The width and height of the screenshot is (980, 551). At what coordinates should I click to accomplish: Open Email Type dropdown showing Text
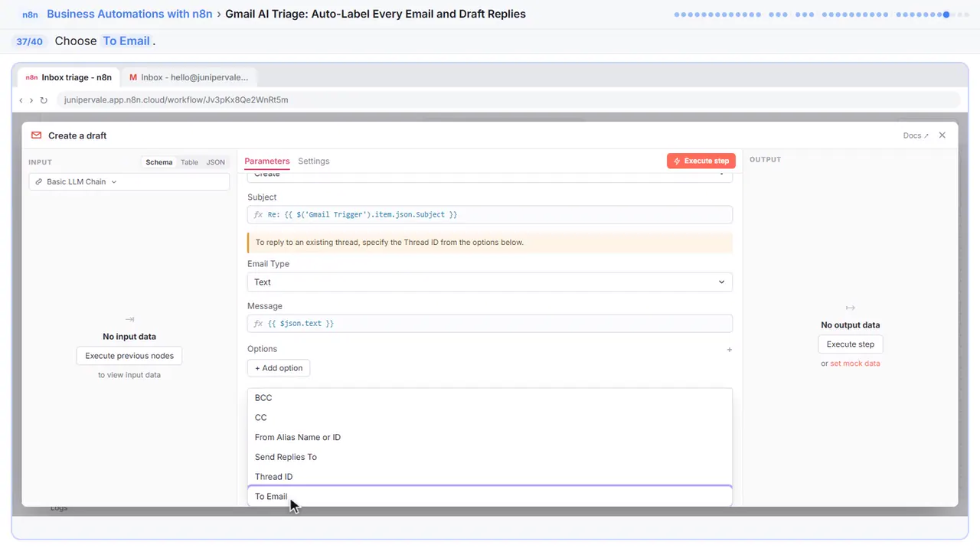(490, 282)
